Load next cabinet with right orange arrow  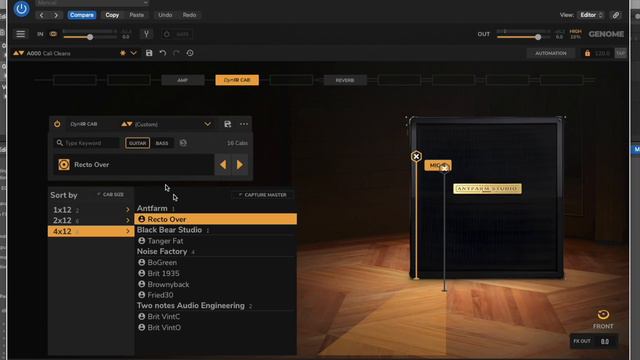(240, 164)
